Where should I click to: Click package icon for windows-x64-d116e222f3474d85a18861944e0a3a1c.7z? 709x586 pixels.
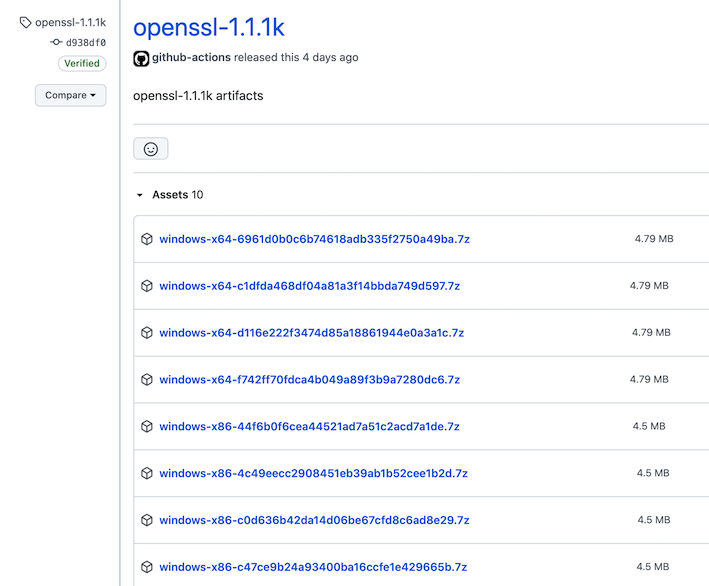tap(147, 333)
